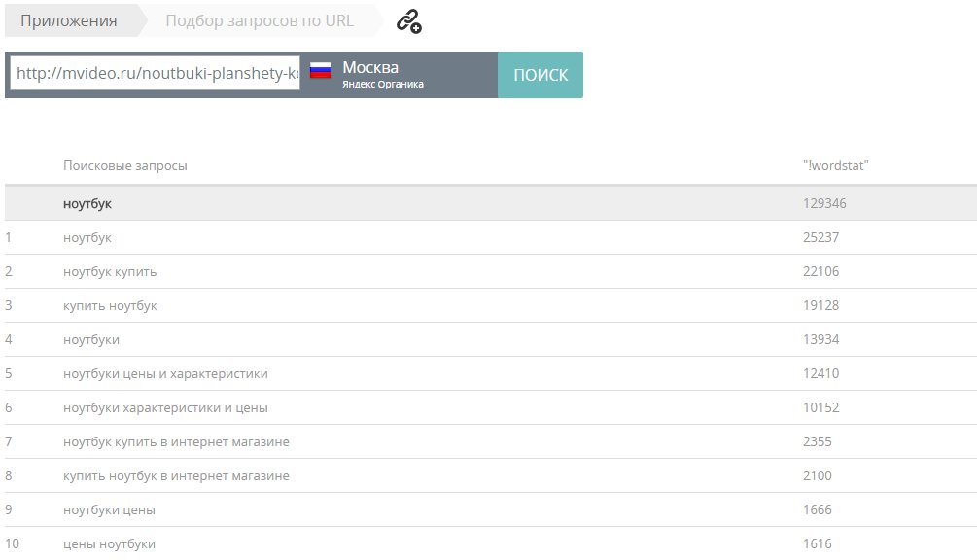Click the value 12410
This screenshot has width=977, height=560.
820,373
